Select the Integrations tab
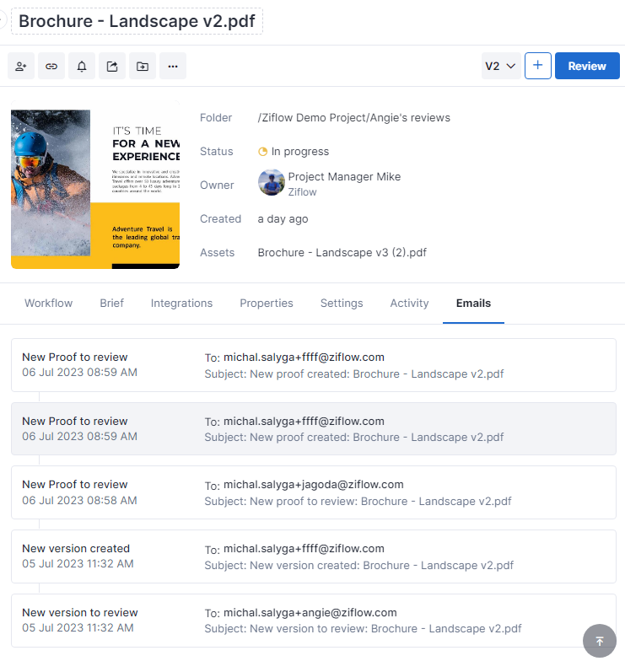This screenshot has width=625, height=672. click(181, 304)
